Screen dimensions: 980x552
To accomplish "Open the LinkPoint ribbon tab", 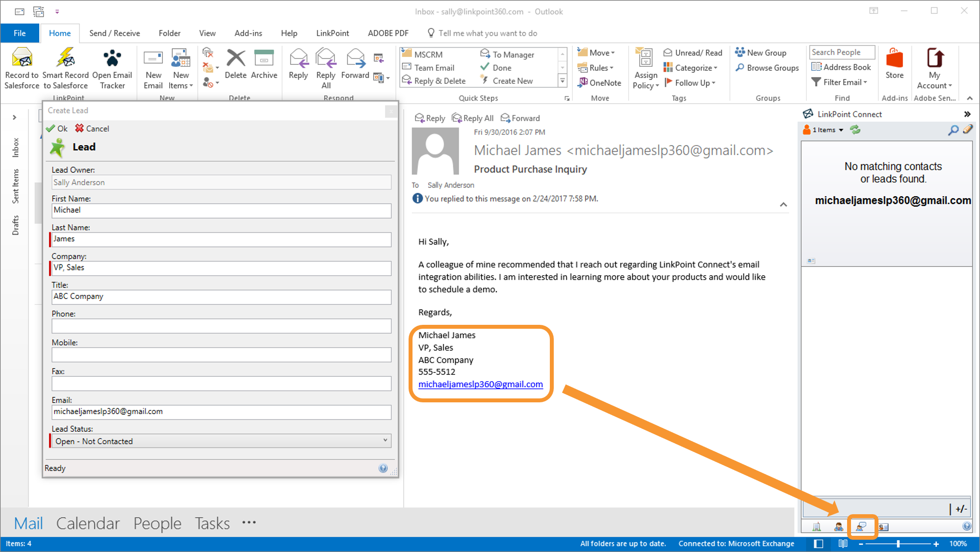I will click(332, 33).
